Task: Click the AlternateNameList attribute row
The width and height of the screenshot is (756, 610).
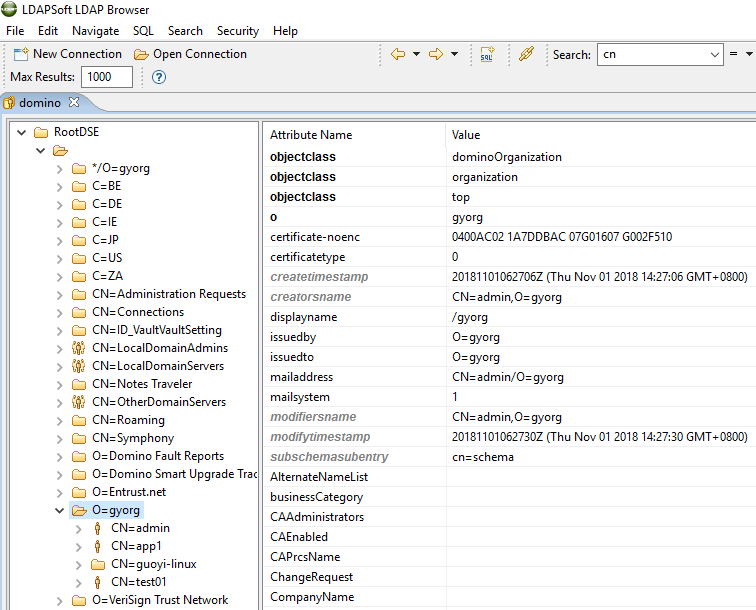Action: (510, 477)
